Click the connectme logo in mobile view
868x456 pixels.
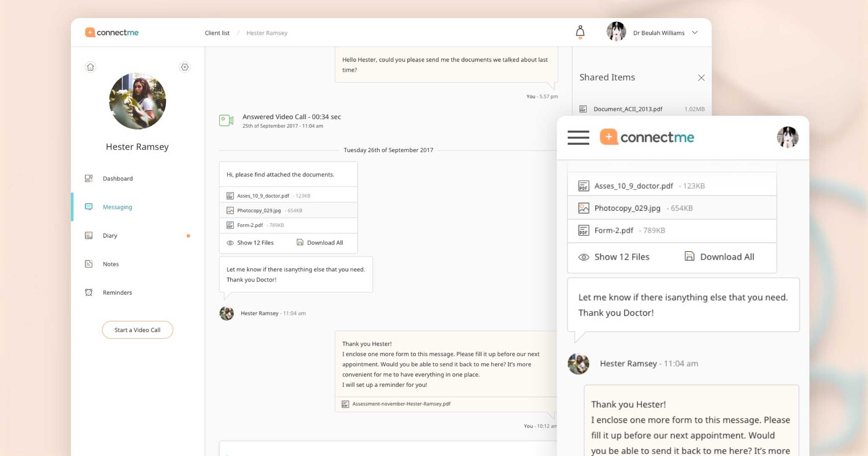pyautogui.click(x=647, y=137)
